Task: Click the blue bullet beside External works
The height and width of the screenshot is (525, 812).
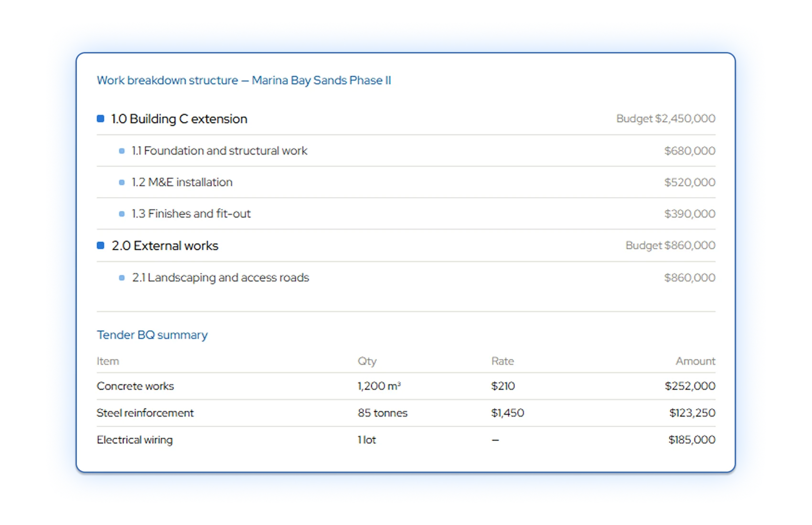Action: click(x=100, y=245)
